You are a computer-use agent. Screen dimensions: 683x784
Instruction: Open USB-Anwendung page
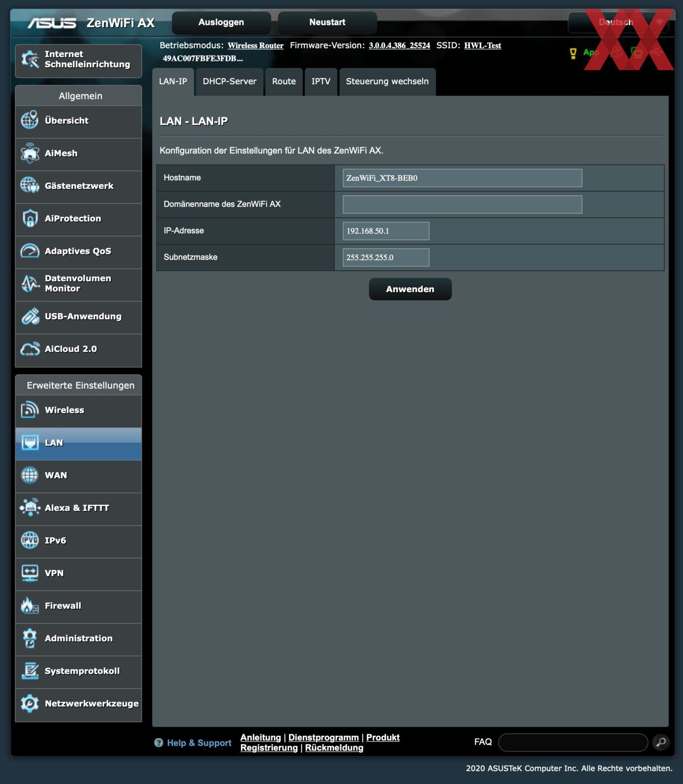(x=78, y=317)
